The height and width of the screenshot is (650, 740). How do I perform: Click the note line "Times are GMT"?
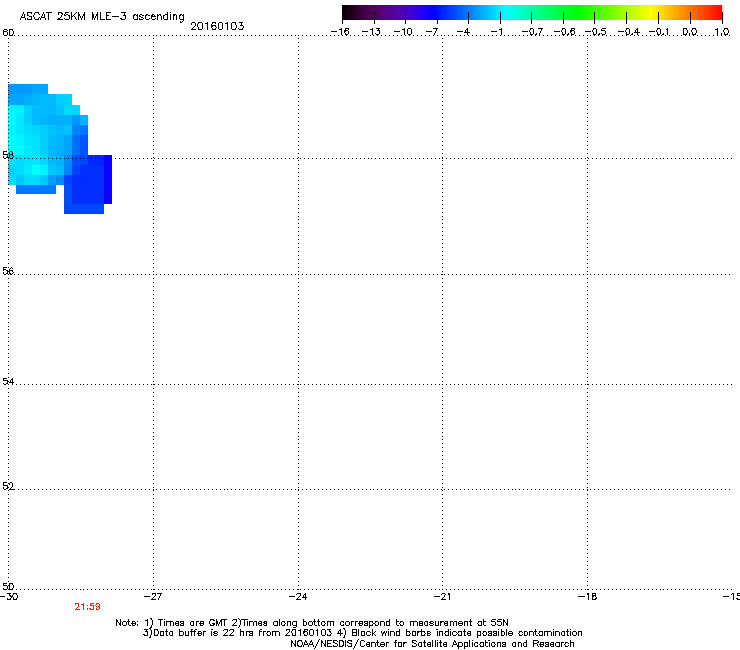(x=193, y=623)
